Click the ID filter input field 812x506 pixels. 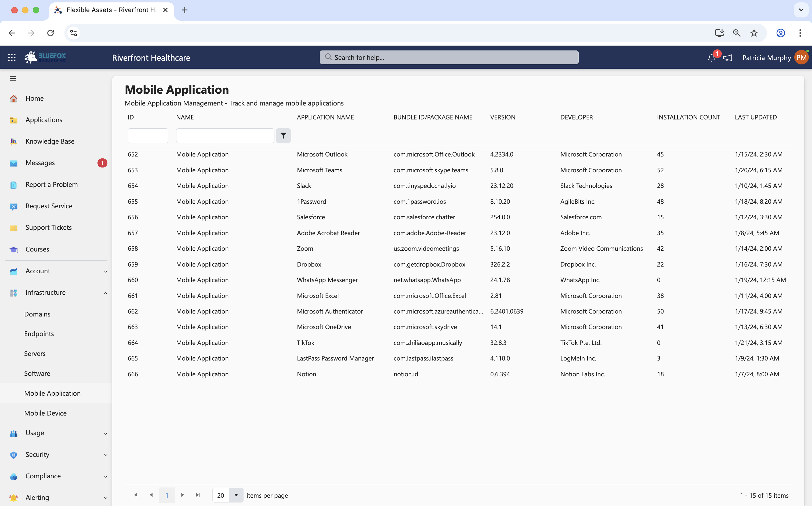pos(148,136)
